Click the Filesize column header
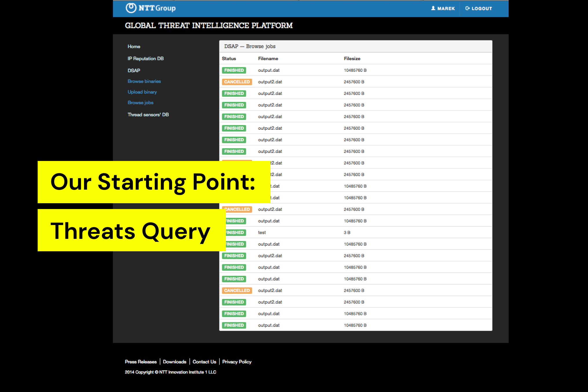 click(x=352, y=58)
